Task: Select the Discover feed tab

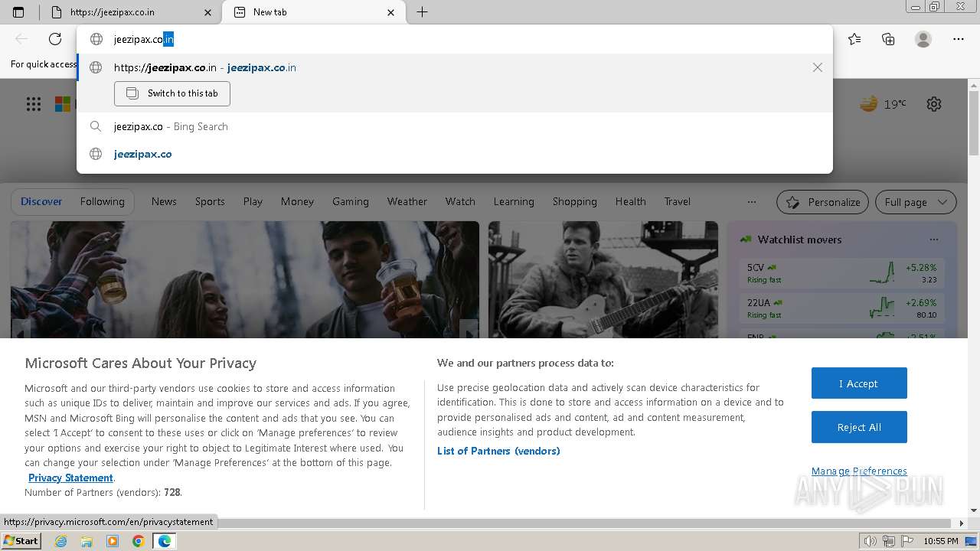Action: [x=41, y=201]
